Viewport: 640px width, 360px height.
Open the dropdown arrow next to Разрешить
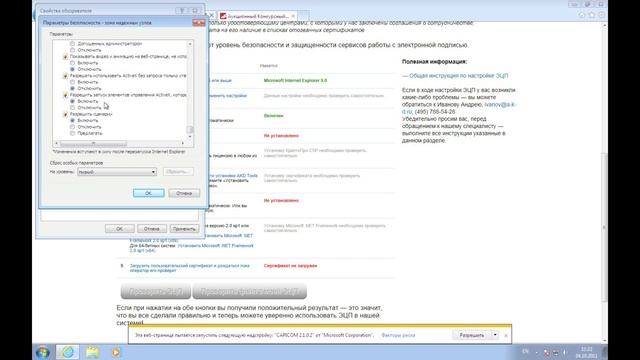[495, 335]
